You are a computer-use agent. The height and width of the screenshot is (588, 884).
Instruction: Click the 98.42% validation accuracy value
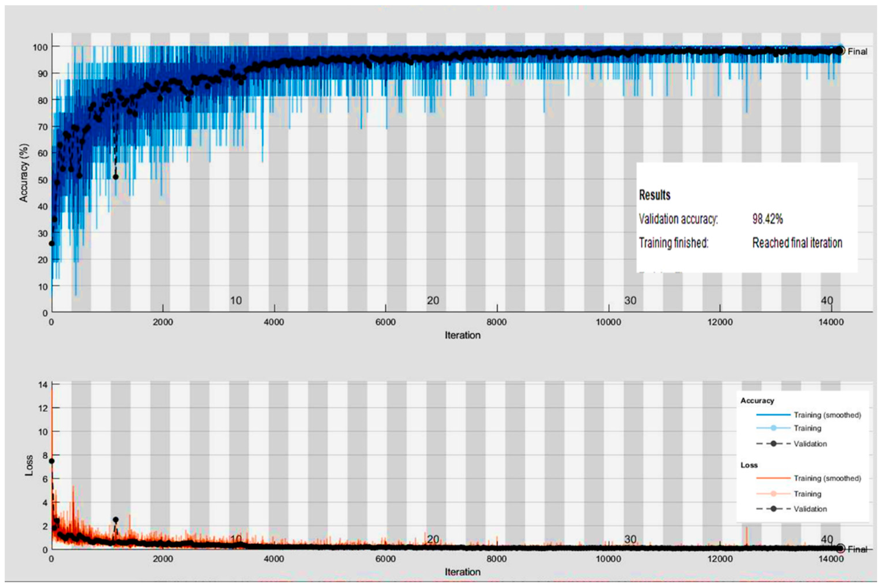tap(767, 219)
